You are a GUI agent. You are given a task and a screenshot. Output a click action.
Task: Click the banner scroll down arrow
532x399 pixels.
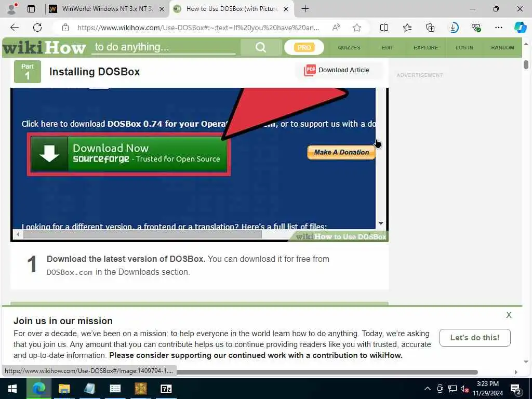[526, 362]
